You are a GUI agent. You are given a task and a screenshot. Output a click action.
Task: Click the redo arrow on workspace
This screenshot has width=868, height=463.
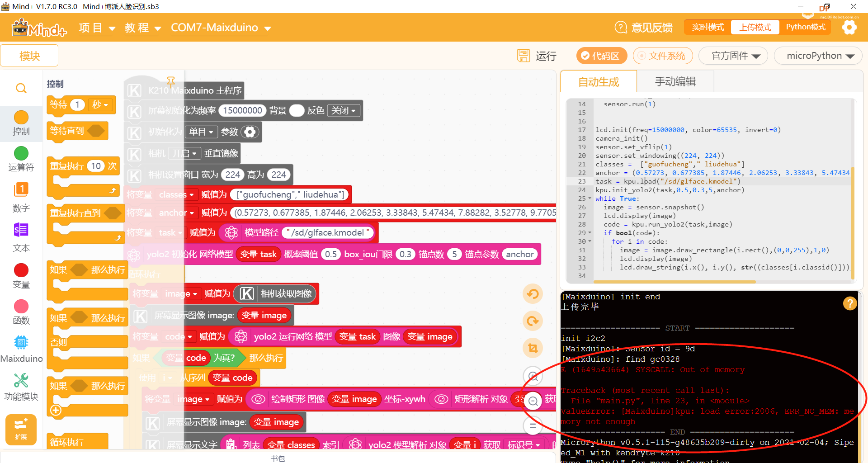tap(533, 321)
